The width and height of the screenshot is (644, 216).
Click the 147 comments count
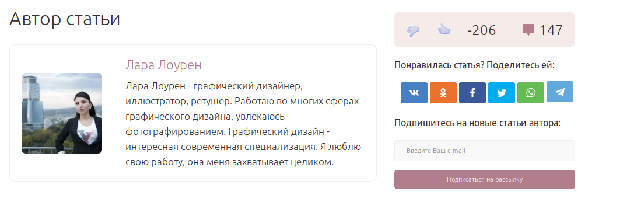point(551,30)
